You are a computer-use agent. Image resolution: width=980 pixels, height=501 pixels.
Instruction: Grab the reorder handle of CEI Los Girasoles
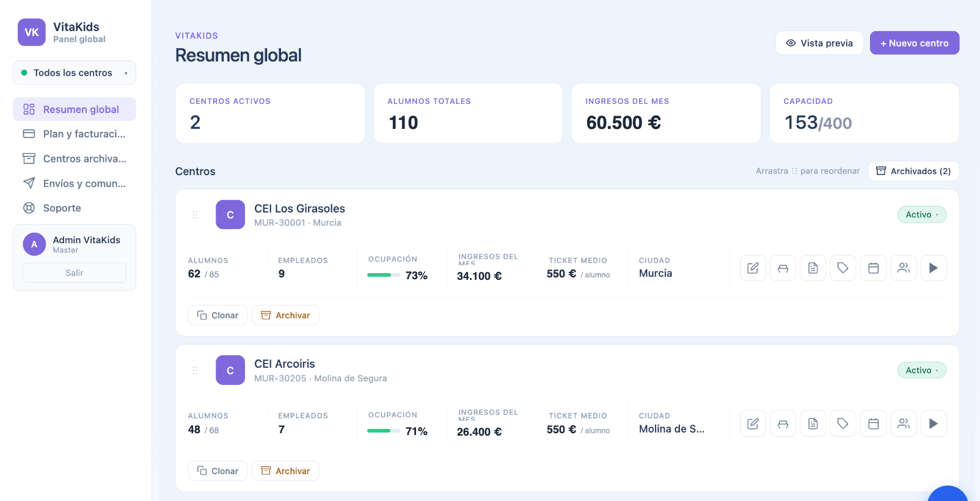click(195, 214)
